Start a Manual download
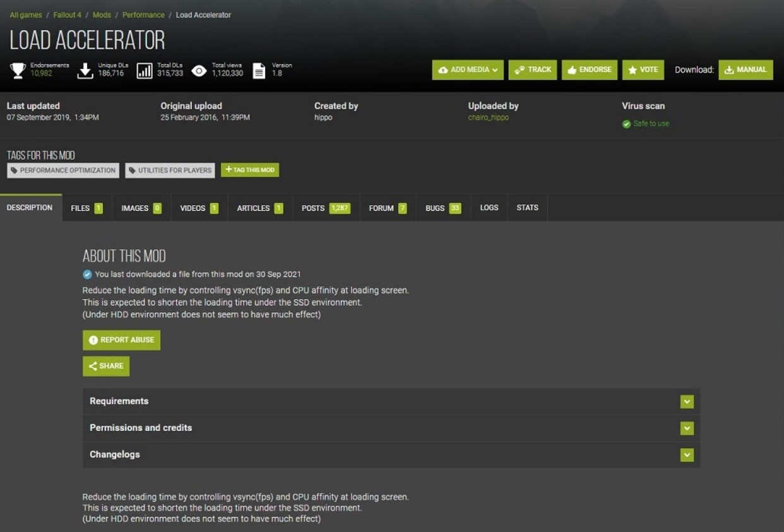Image resolution: width=784 pixels, height=532 pixels. point(746,70)
